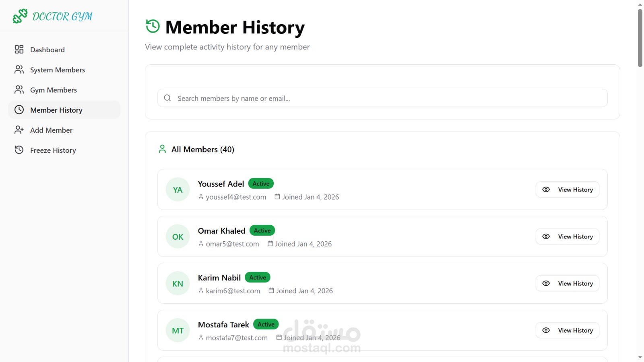Click the KN avatar circle
The height and width of the screenshot is (362, 644).
pyautogui.click(x=178, y=284)
